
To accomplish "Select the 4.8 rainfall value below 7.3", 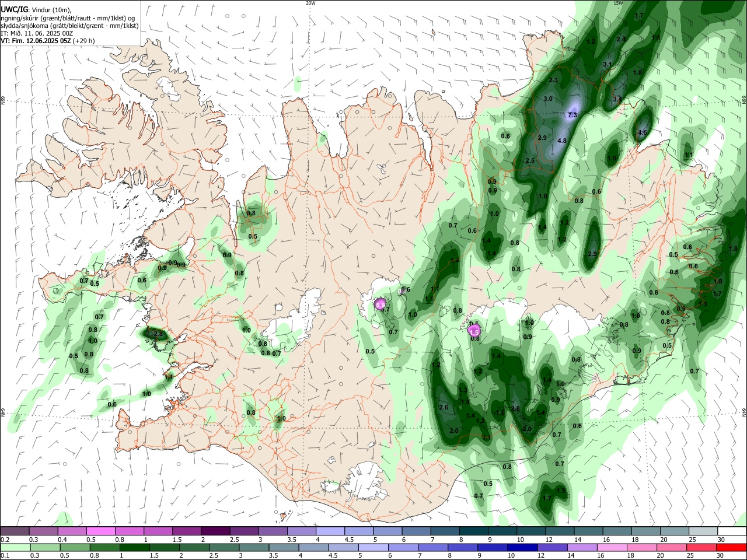I will click(x=562, y=141).
